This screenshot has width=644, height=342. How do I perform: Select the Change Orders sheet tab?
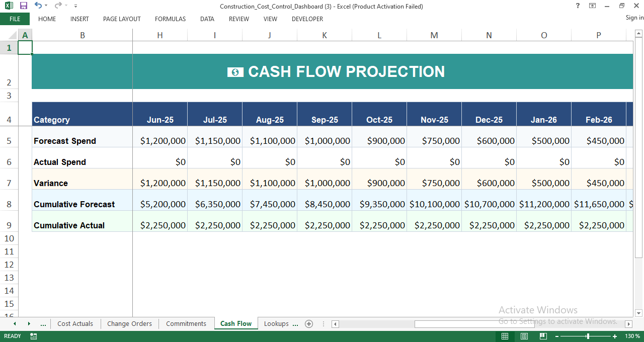[129, 323]
